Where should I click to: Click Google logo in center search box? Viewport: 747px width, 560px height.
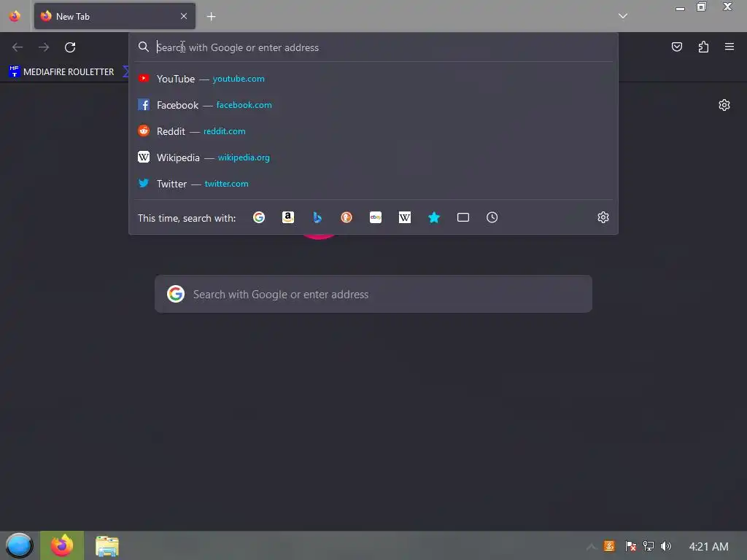coord(176,294)
